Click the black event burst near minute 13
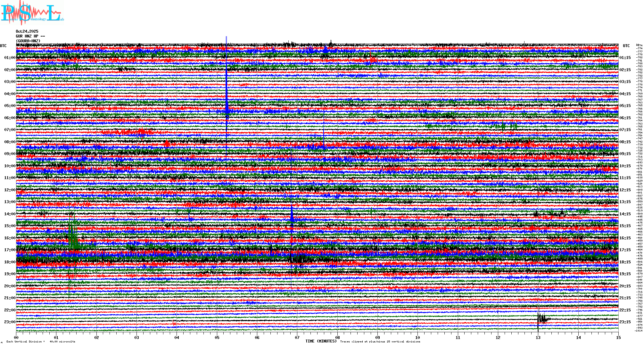This screenshot has height=346, width=644. 542,318
